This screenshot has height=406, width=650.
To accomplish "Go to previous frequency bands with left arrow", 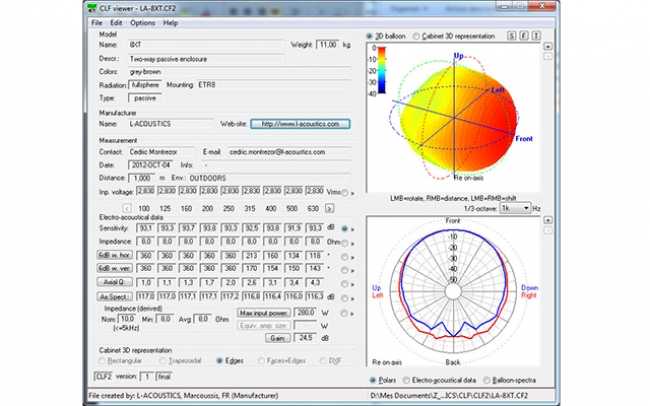I will 127,208.
